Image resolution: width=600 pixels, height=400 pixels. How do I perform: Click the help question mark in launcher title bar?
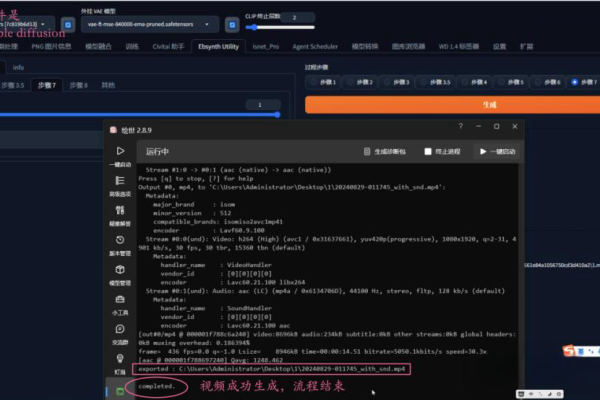coord(461,126)
